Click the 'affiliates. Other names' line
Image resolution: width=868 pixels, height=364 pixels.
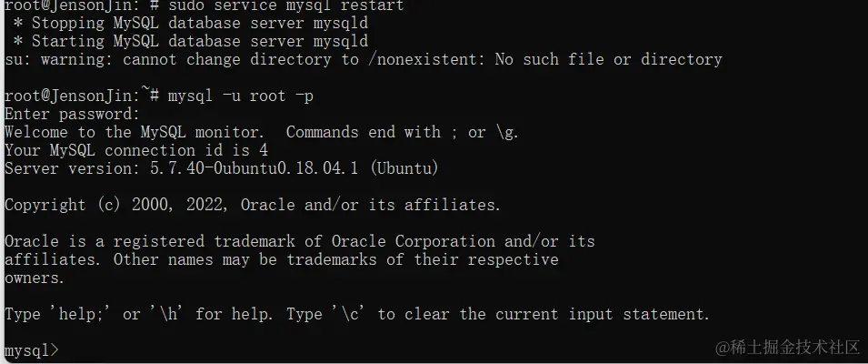(x=281, y=260)
